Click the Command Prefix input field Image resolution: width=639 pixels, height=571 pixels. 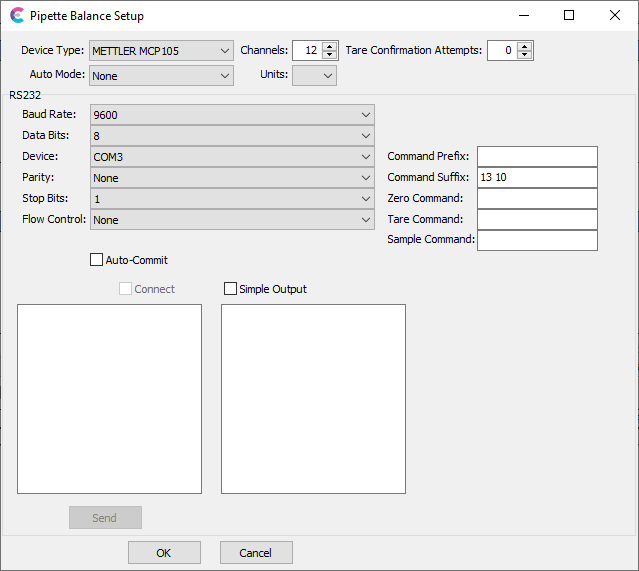(537, 157)
